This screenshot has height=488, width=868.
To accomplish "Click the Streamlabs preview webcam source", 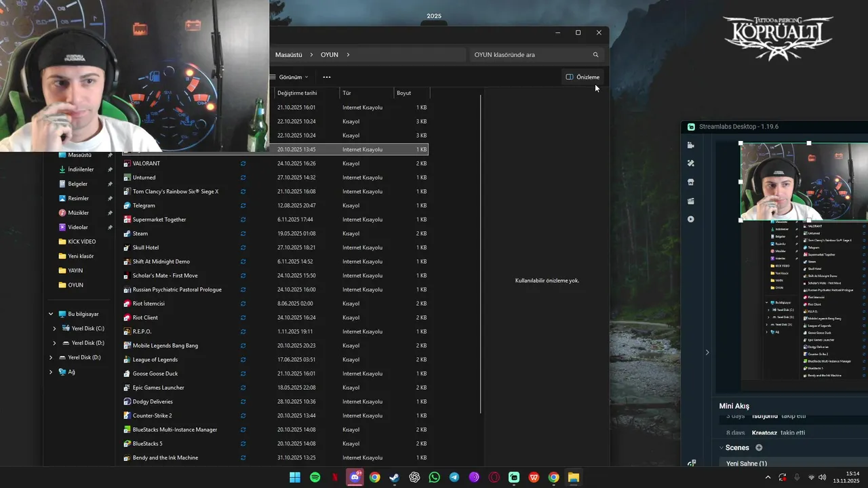I will click(x=804, y=181).
